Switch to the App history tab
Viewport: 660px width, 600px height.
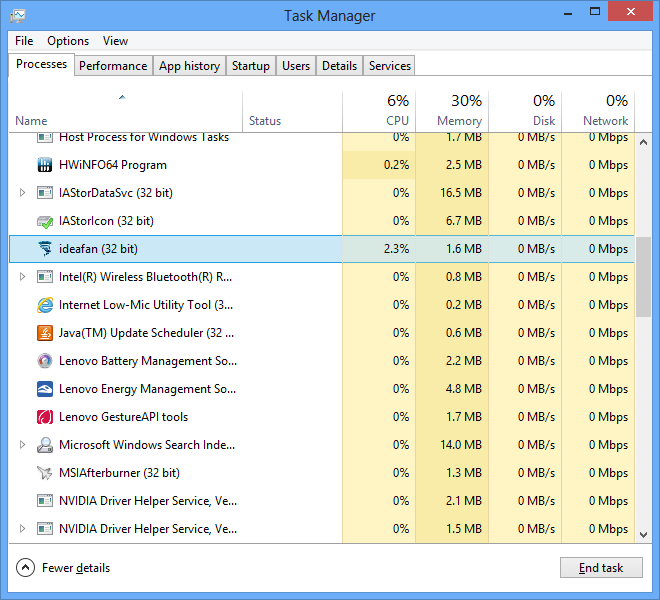coord(189,66)
